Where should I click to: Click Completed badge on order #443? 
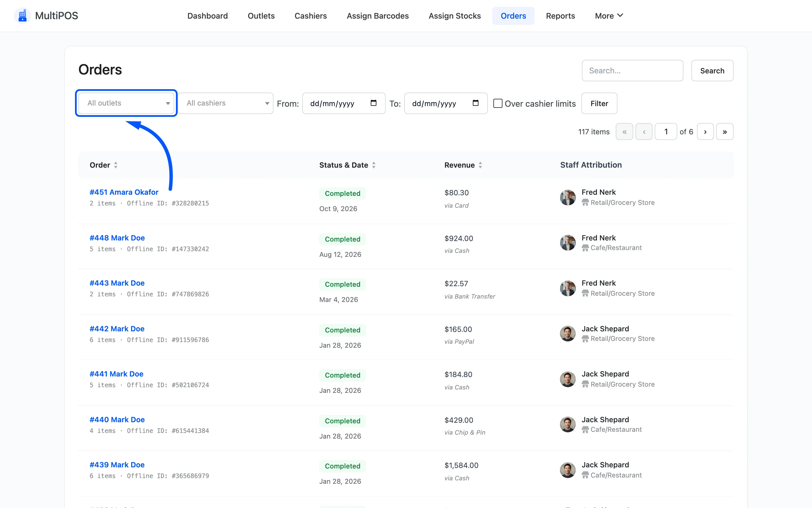[343, 284]
